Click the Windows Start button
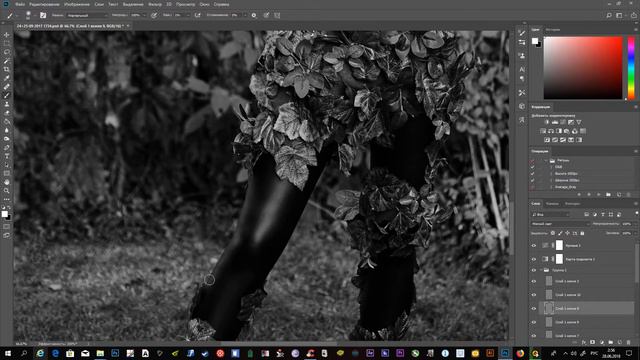 point(7,353)
